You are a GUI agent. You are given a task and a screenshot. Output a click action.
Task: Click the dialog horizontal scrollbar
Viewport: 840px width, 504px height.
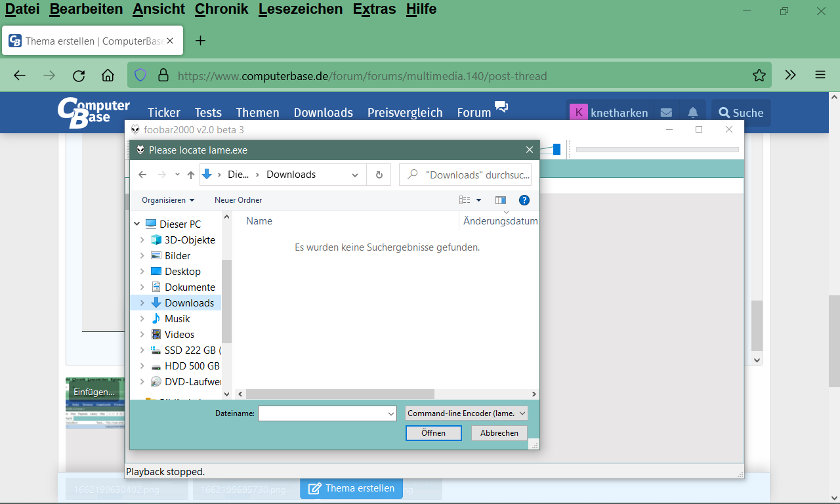tap(340, 394)
